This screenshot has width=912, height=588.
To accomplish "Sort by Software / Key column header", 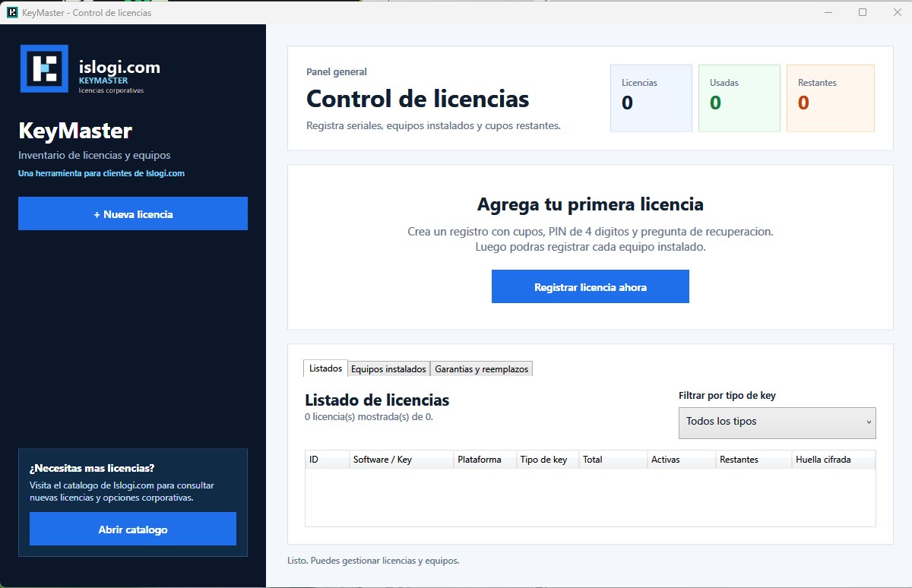I will coord(401,460).
